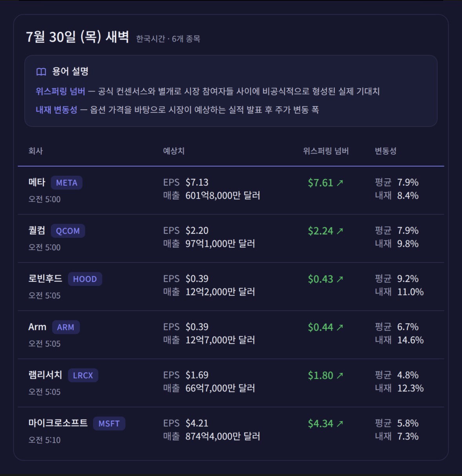The width and height of the screenshot is (462, 476).
Task: Click the up arrow next to $1.80
Action: [340, 376]
